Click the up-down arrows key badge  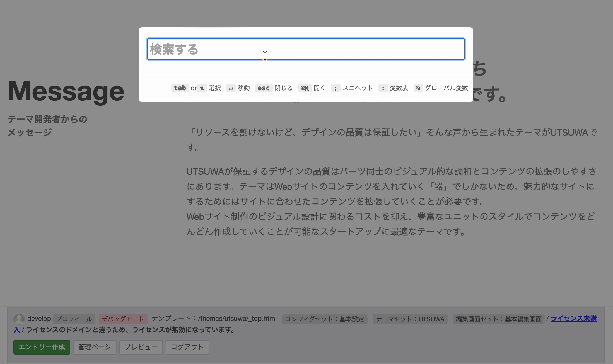pos(202,88)
